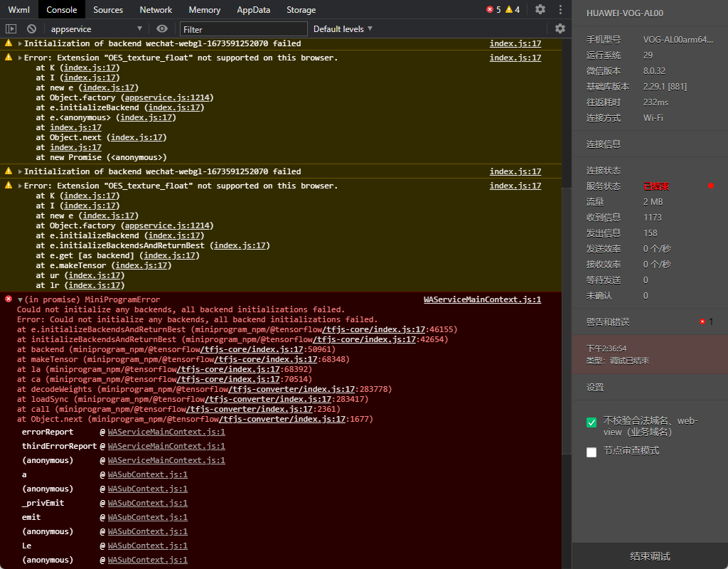The width and height of the screenshot is (728, 569).
Task: Expand first 'Initialization of backend' warning
Action: tap(20, 43)
